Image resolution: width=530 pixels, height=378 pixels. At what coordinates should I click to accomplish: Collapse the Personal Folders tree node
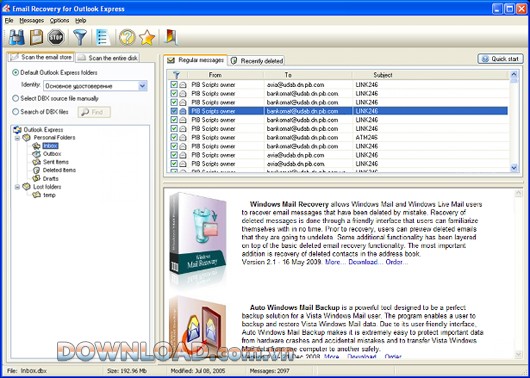point(17,138)
